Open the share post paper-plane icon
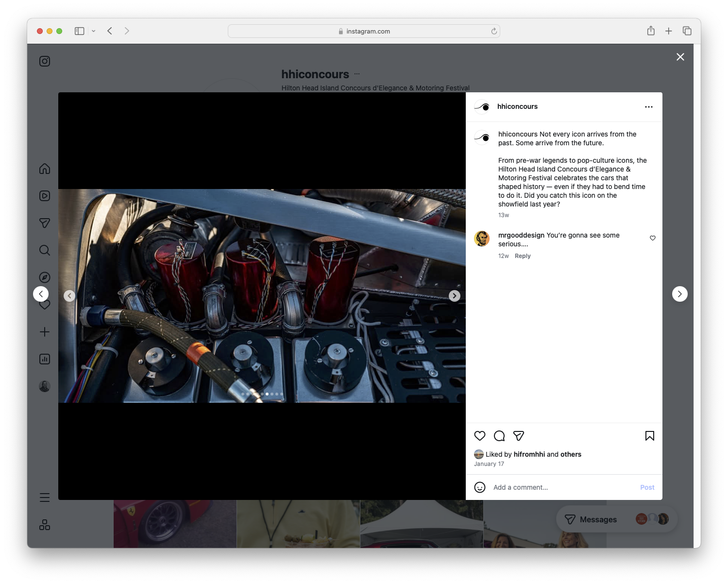This screenshot has width=728, height=584. point(519,436)
